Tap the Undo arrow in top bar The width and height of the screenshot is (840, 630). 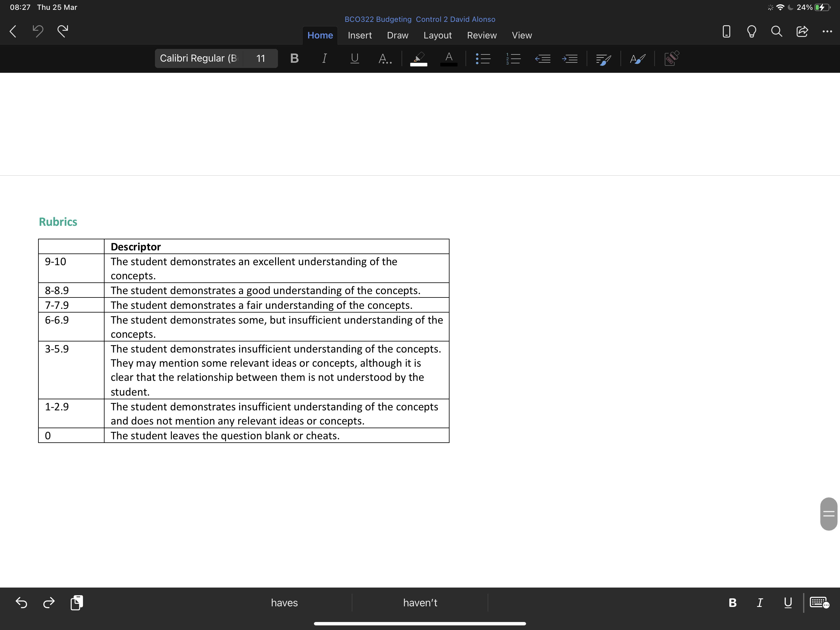[38, 31]
